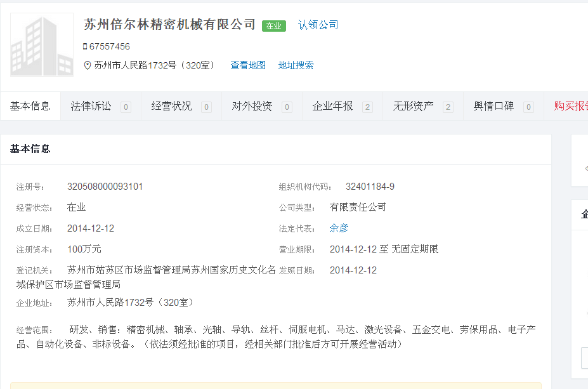This screenshot has height=389, width=588.
Task: Click the 地址搜索 link
Action: pos(296,65)
